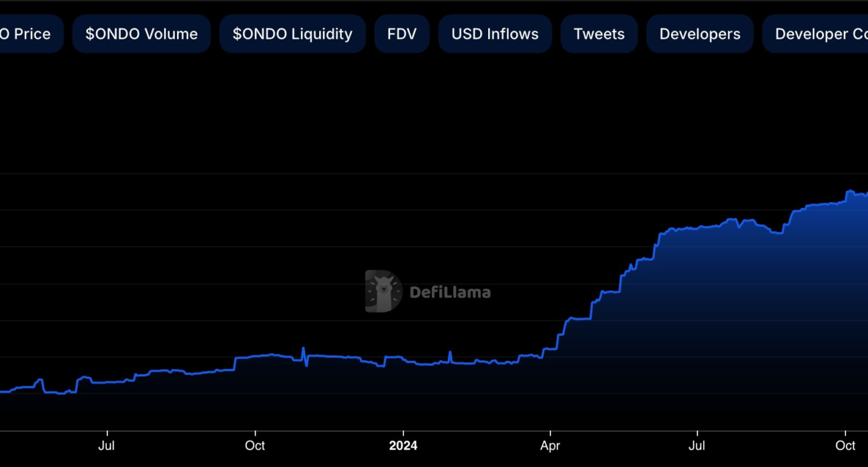The height and width of the screenshot is (467, 868).
Task: Click the DefiLlama watermark text
Action: click(449, 292)
